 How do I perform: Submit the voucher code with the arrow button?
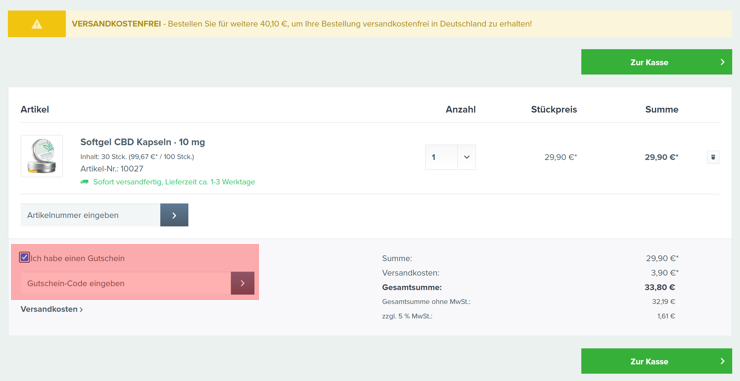[x=243, y=283]
